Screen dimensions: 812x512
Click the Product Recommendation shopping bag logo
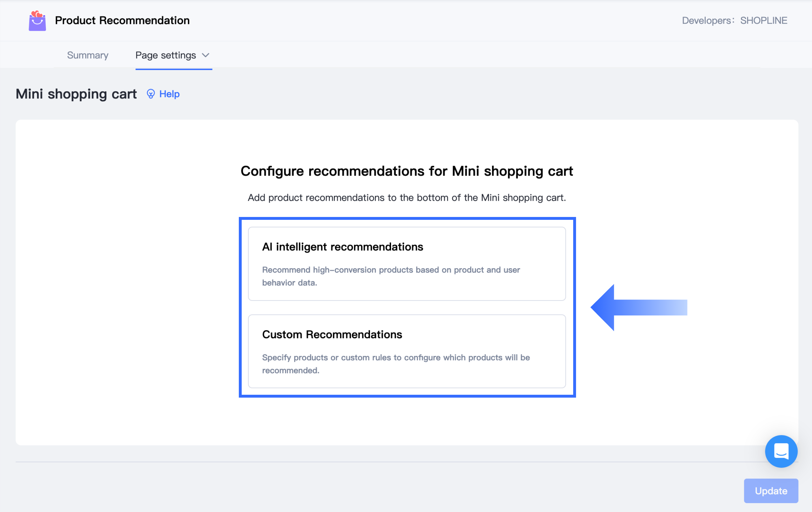pyautogui.click(x=37, y=21)
